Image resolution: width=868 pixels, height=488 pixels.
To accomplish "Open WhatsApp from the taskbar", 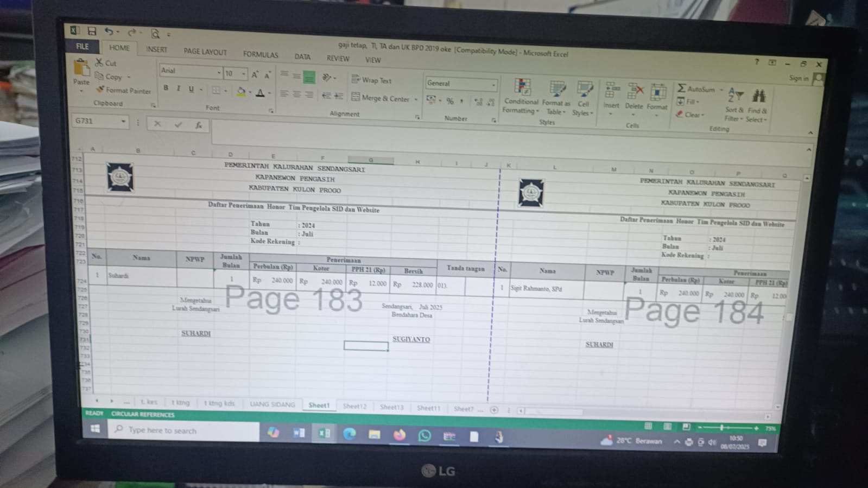I will click(x=425, y=435).
